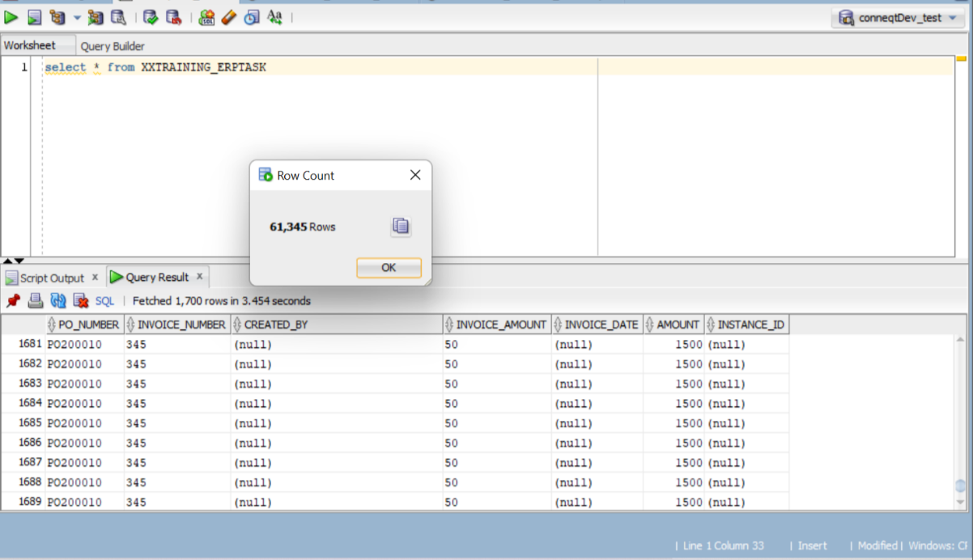Click OK in the Row Count dialog
The image size is (973, 560).
point(389,268)
